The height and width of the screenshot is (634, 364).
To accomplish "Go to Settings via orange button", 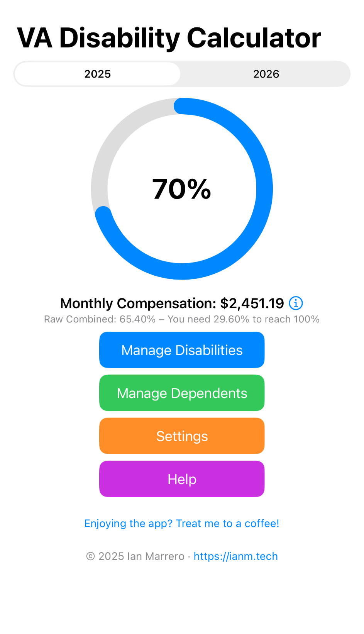I will pyautogui.click(x=182, y=436).
